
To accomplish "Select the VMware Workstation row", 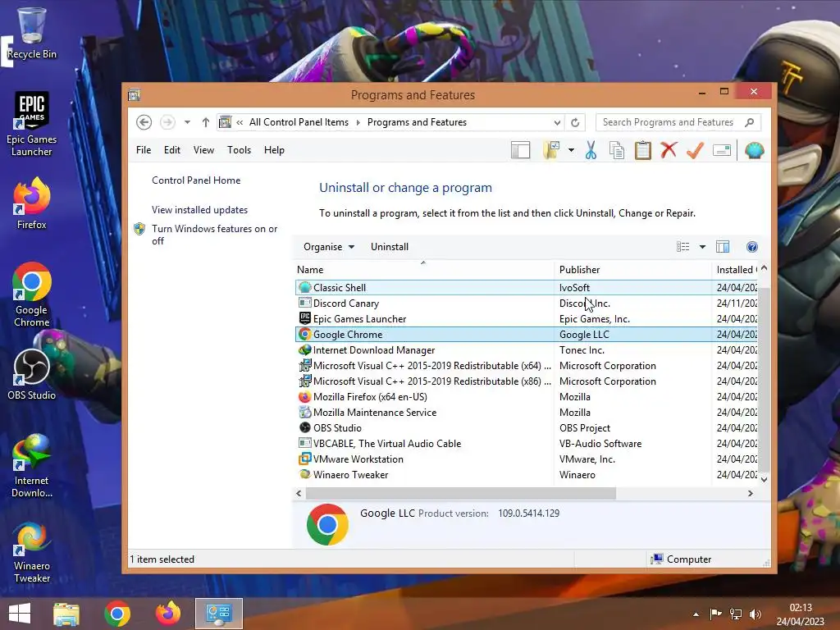I will pyautogui.click(x=526, y=459).
